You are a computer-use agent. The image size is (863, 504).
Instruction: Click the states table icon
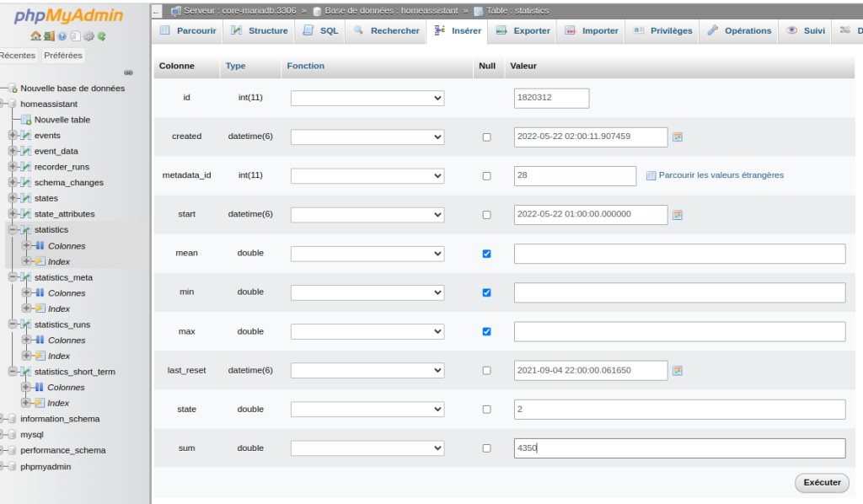(26, 198)
